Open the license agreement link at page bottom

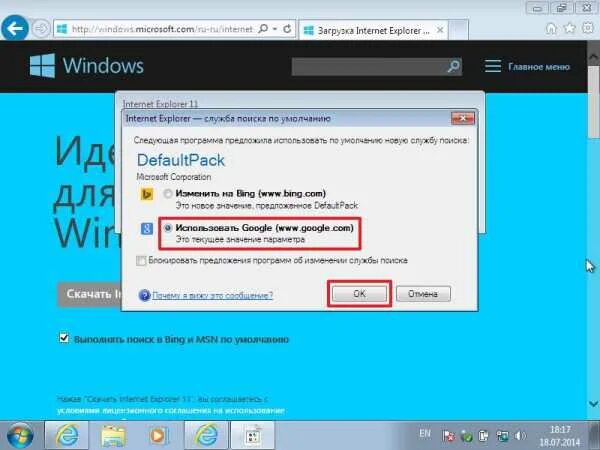point(171,411)
